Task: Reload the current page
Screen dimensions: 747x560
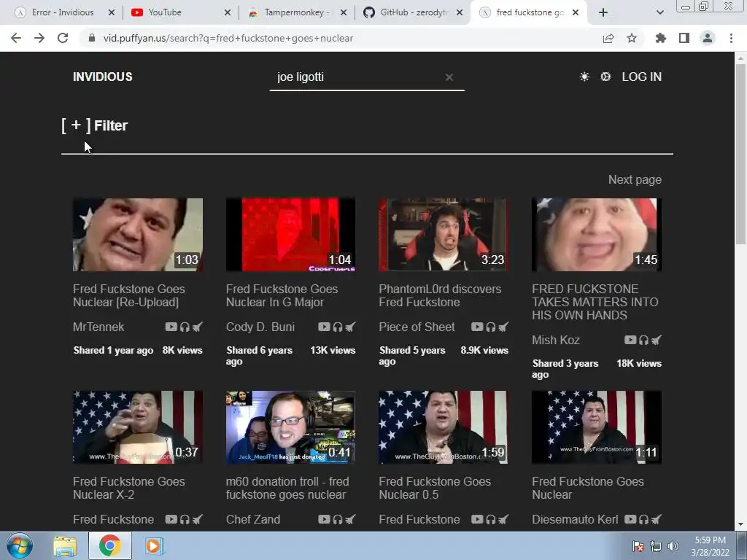Action: 63,38
